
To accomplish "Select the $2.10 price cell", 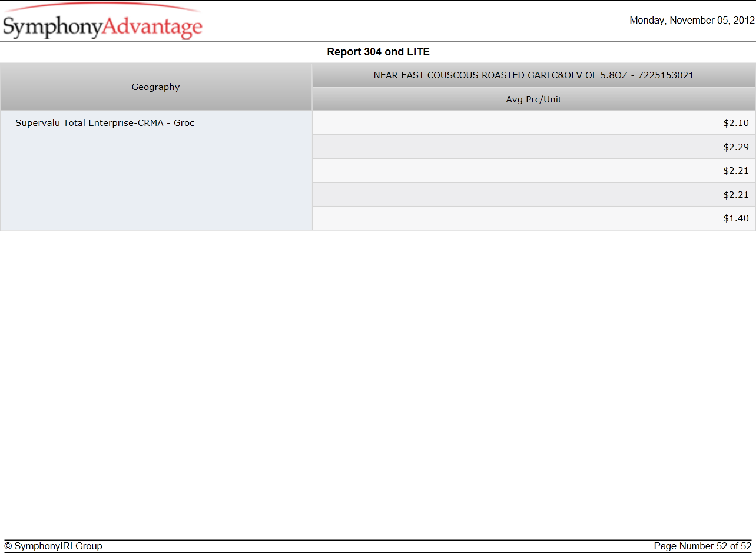I will coord(533,123).
